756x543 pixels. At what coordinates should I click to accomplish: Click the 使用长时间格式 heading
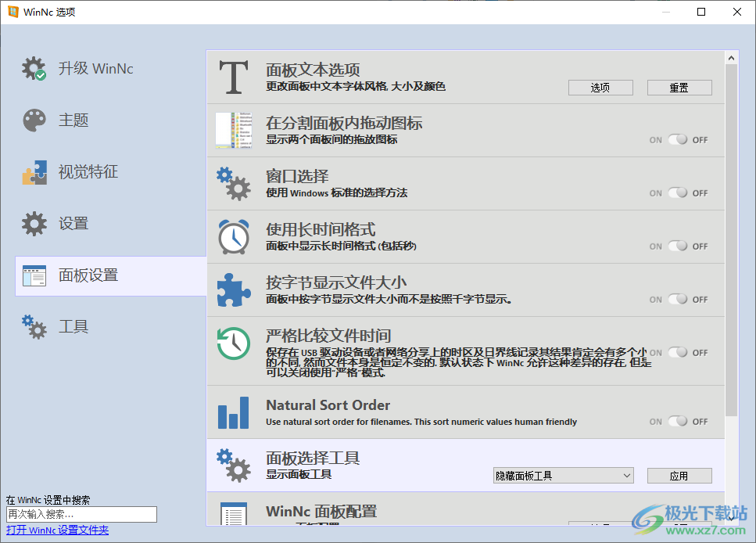click(x=321, y=229)
